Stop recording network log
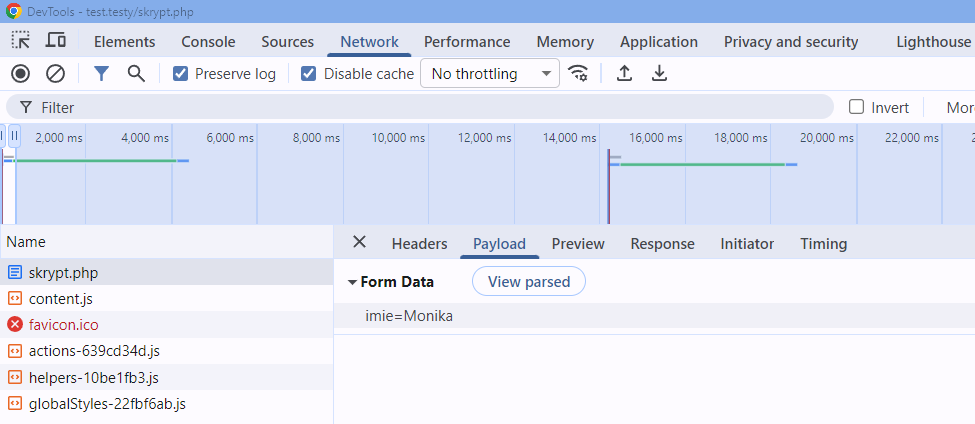This screenshot has height=424, width=975. (21, 73)
